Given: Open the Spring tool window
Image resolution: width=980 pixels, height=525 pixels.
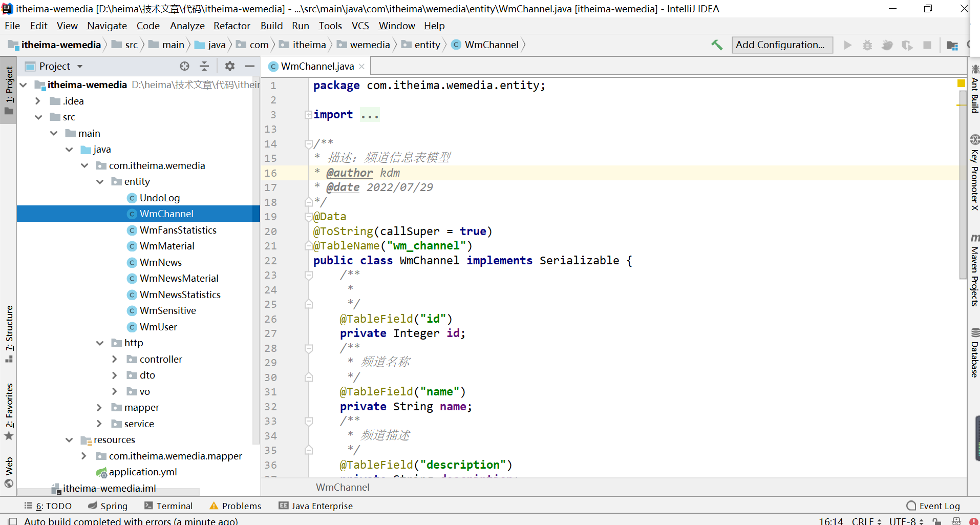Looking at the screenshot, I should [108, 506].
